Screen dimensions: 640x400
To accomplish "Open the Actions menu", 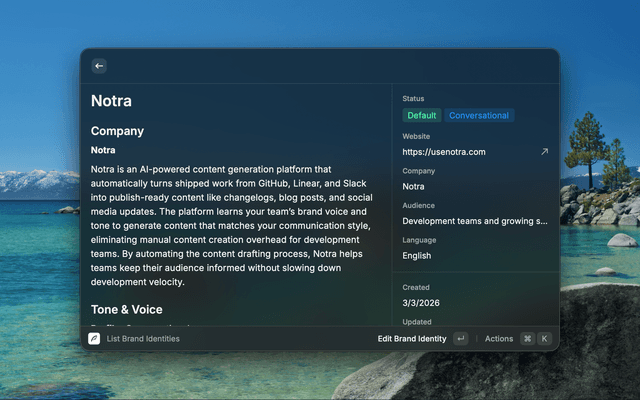I will tap(499, 339).
